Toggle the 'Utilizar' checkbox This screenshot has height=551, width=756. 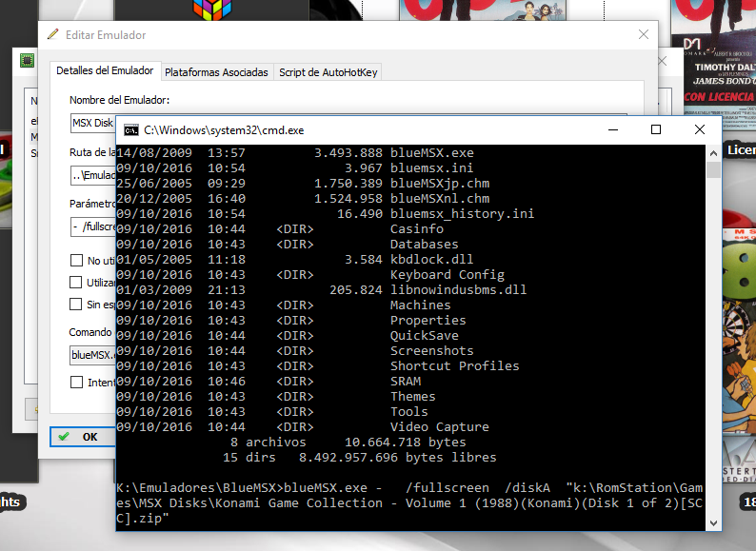click(x=76, y=282)
